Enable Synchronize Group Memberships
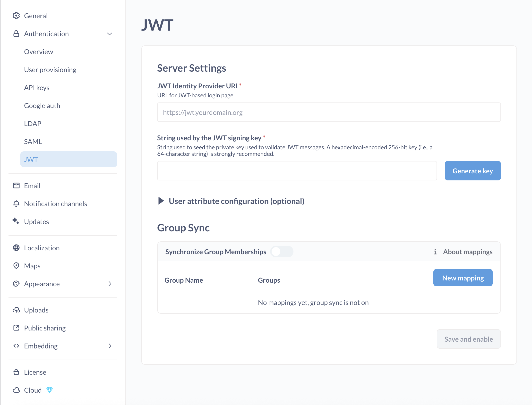 pos(282,252)
